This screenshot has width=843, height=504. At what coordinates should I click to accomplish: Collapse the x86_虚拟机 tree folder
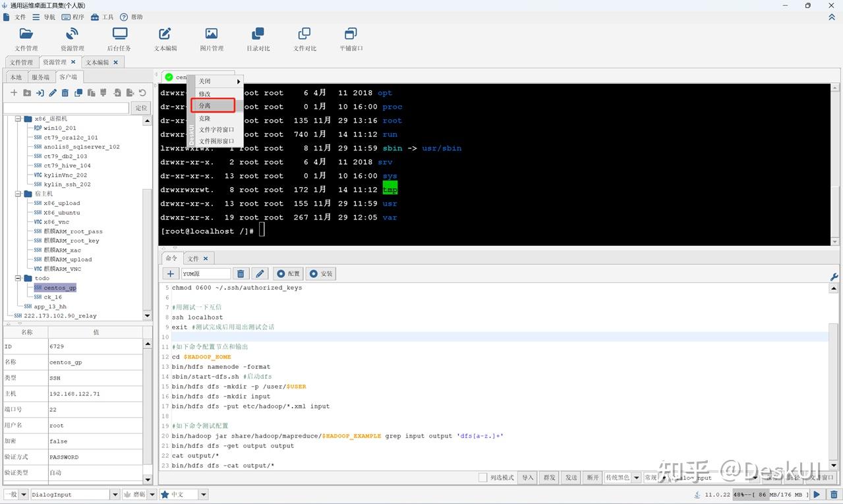[x=18, y=119]
